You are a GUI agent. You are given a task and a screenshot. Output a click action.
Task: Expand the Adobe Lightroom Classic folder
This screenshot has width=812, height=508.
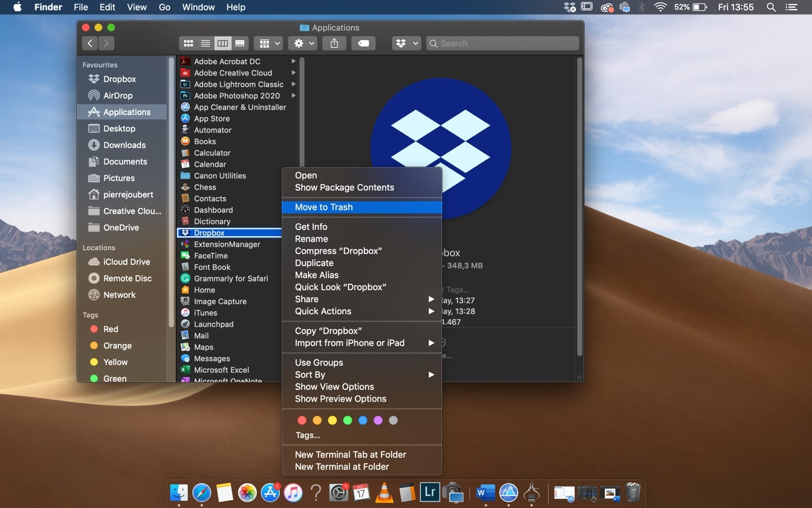[293, 84]
